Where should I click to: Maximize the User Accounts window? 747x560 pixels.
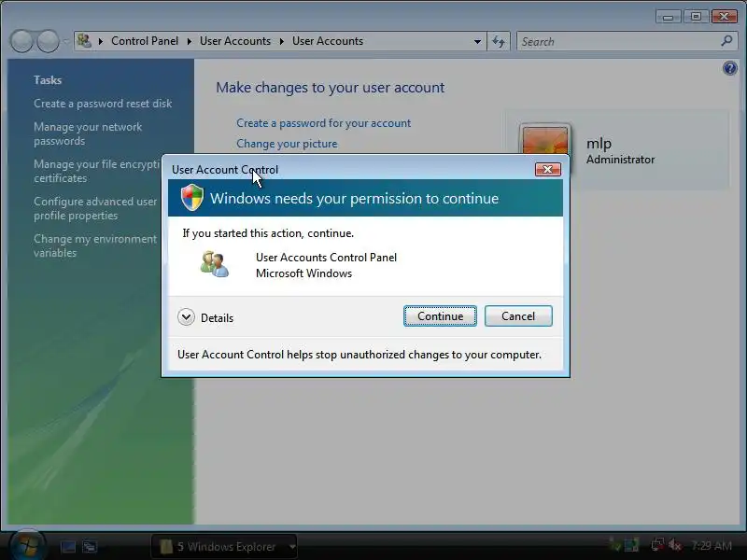click(696, 17)
